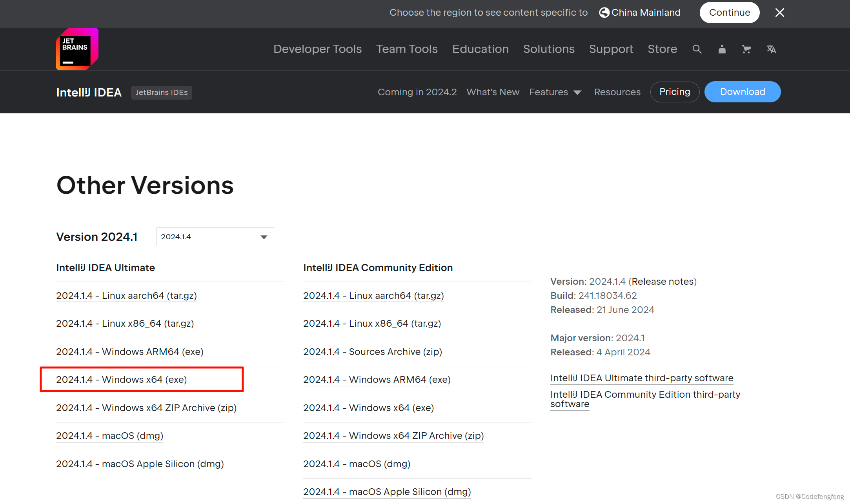Dismiss the region banner with X
This screenshot has height=504, width=850.
tap(779, 13)
